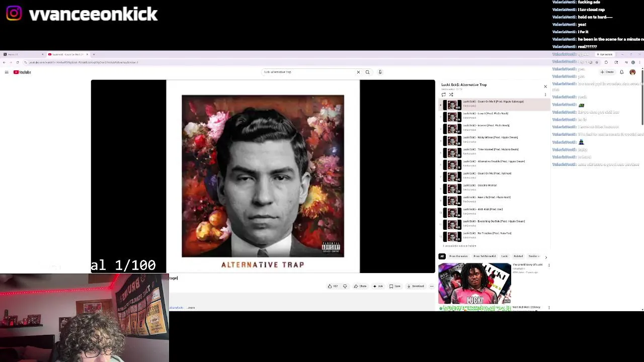The height and width of the screenshot is (362, 644).
Task: Like the video with thumbs up
Action: 333,286
